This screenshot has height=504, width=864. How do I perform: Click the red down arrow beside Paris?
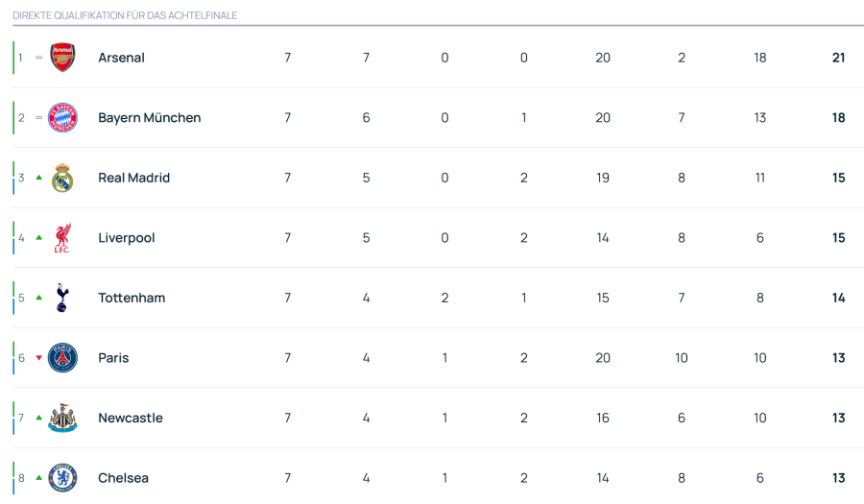pos(39,358)
